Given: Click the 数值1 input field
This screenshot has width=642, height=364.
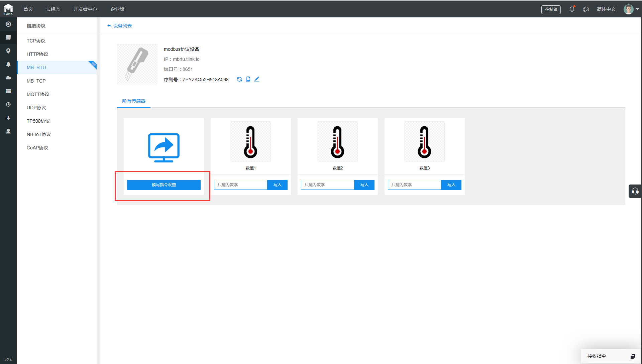Looking at the screenshot, I should point(241,185).
